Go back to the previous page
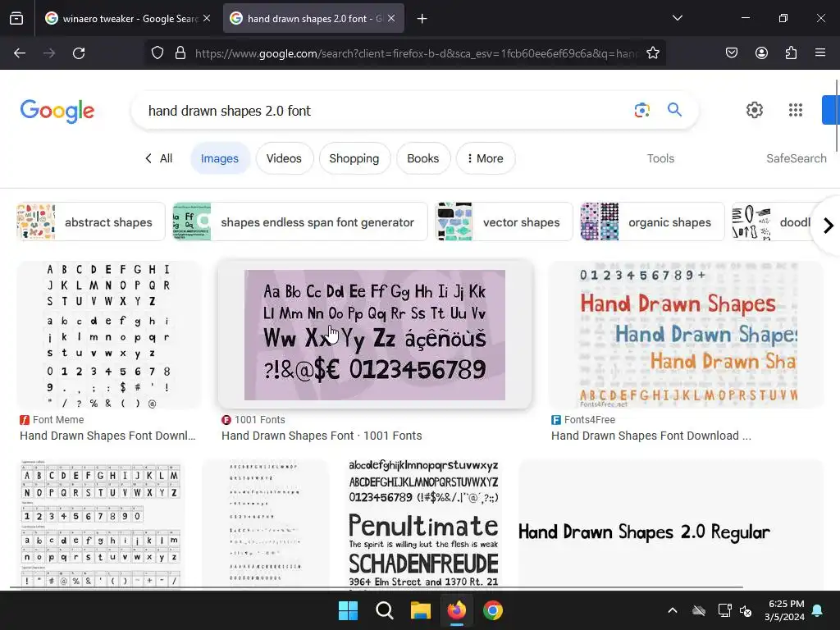The width and height of the screenshot is (840, 630). point(20,53)
